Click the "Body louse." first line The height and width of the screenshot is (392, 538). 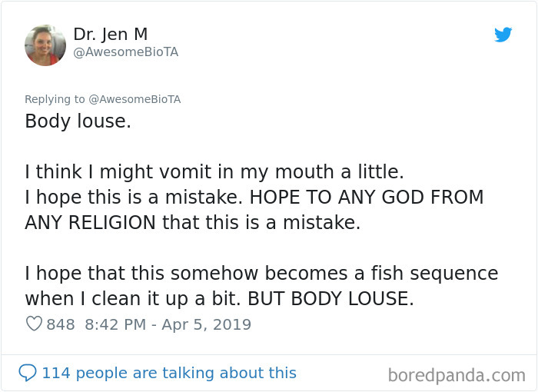pos(78,121)
